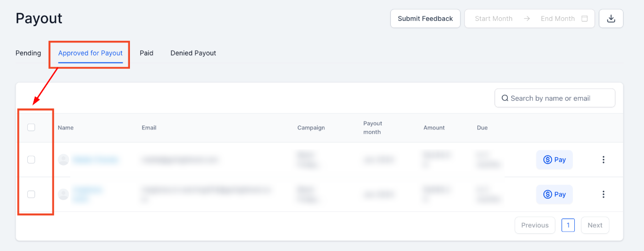
Task: Pick an End Month in date range
Action: point(558,18)
